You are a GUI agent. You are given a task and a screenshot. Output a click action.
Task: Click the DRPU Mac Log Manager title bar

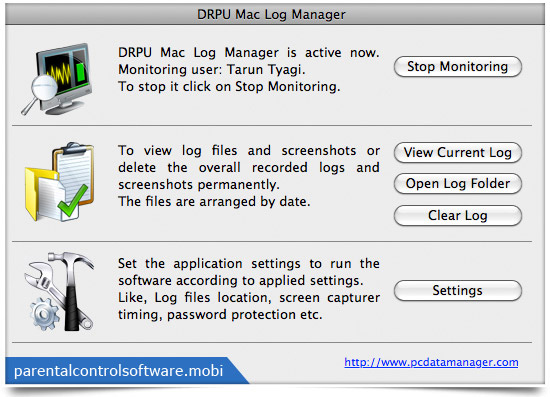click(275, 15)
